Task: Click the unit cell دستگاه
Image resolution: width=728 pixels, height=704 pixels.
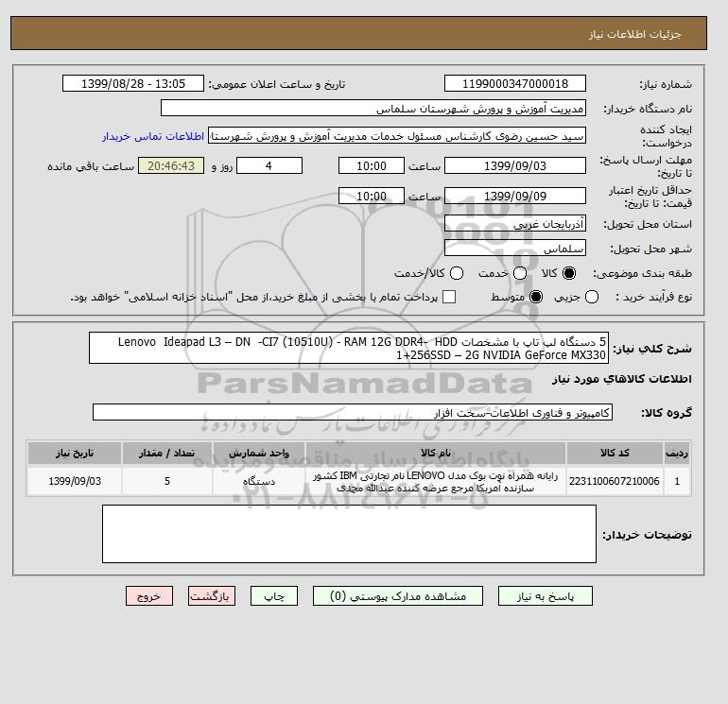Action: (x=259, y=481)
